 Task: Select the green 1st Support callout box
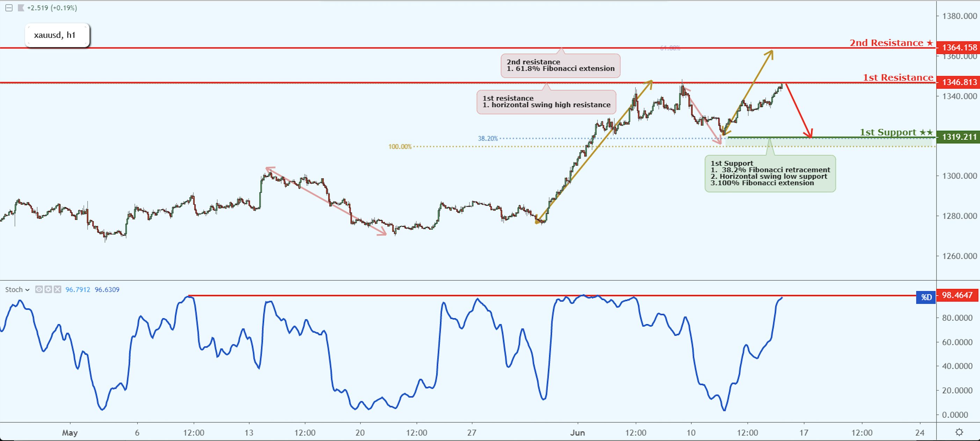pos(770,173)
